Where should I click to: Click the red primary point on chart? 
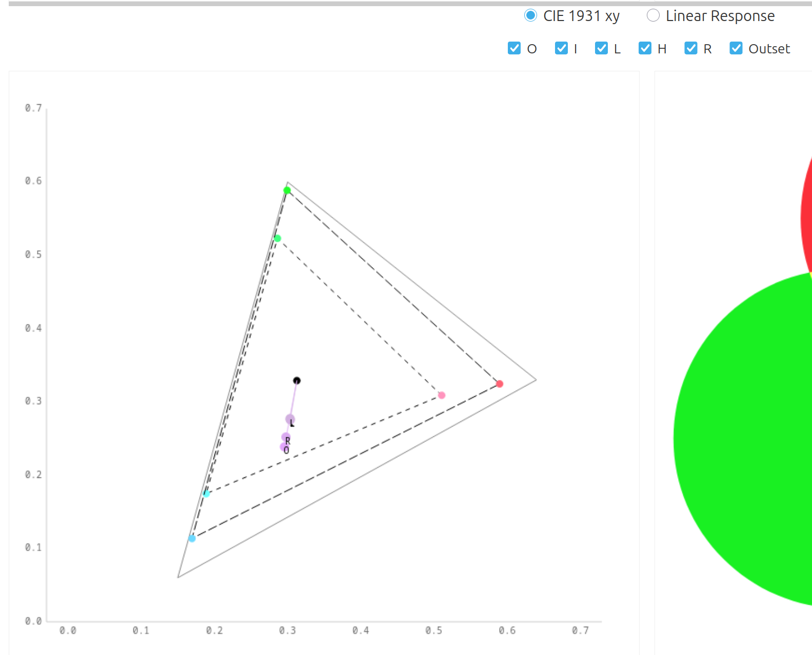coord(500,384)
